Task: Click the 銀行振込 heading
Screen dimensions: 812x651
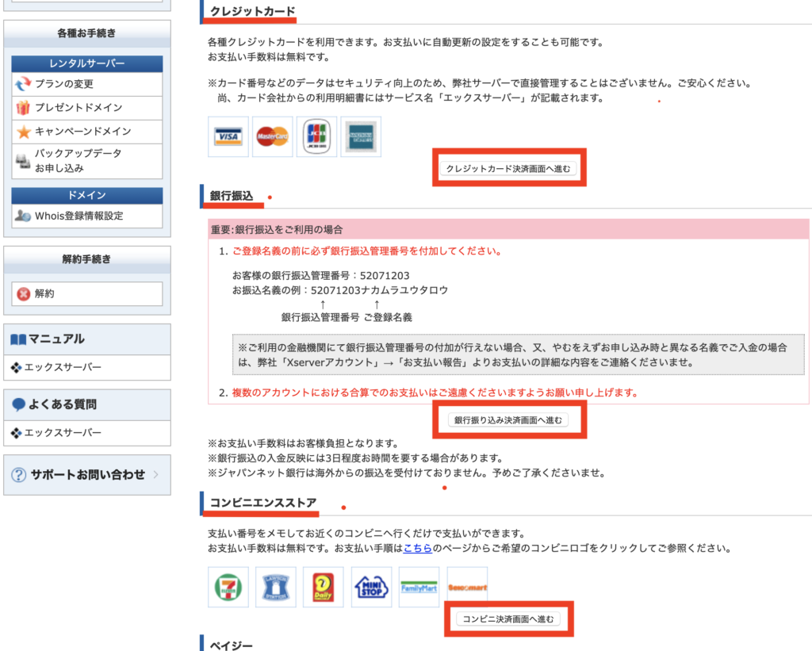Action: (232, 196)
